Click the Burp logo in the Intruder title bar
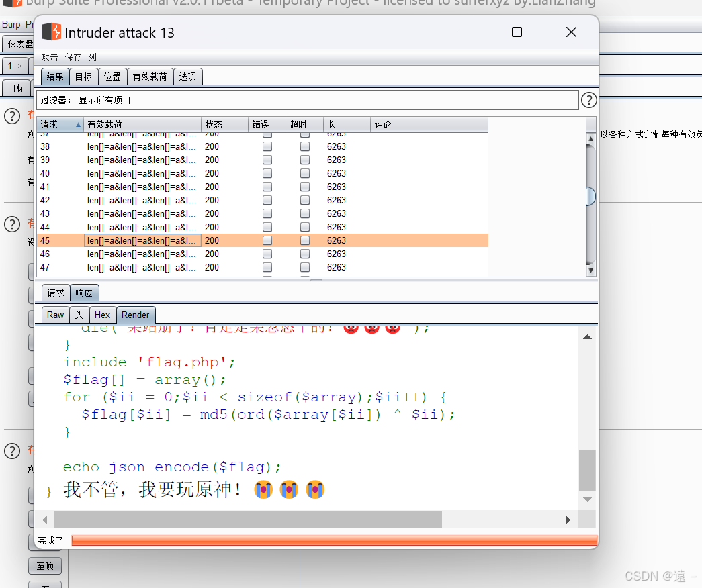702x588 pixels. coord(51,32)
